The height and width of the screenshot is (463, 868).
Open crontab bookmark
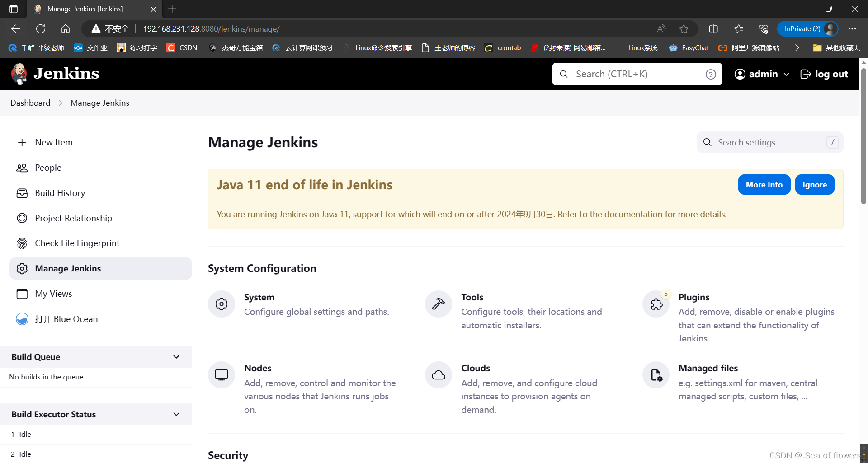pyautogui.click(x=503, y=47)
